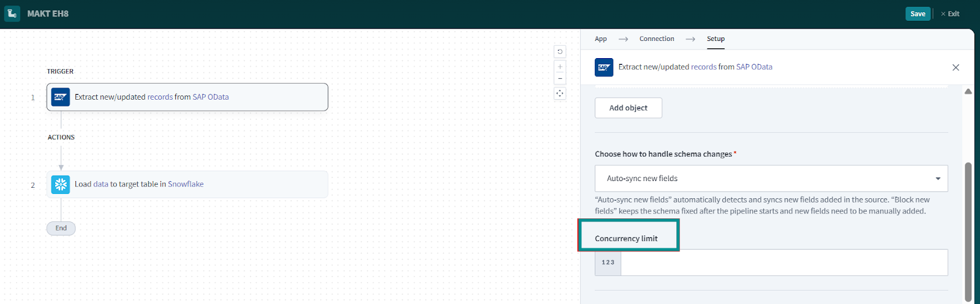This screenshot has width=980, height=304.
Task: Click the 'data' link in step 2
Action: [100, 184]
